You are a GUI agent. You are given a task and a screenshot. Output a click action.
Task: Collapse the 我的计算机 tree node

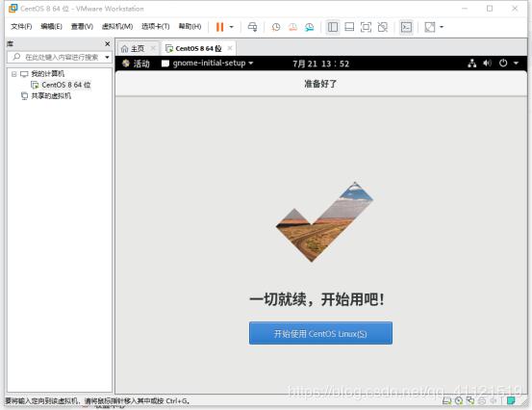(x=13, y=74)
